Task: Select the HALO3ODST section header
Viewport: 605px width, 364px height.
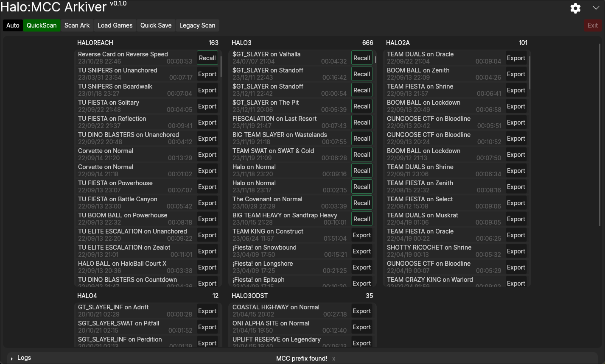Action: (250, 296)
